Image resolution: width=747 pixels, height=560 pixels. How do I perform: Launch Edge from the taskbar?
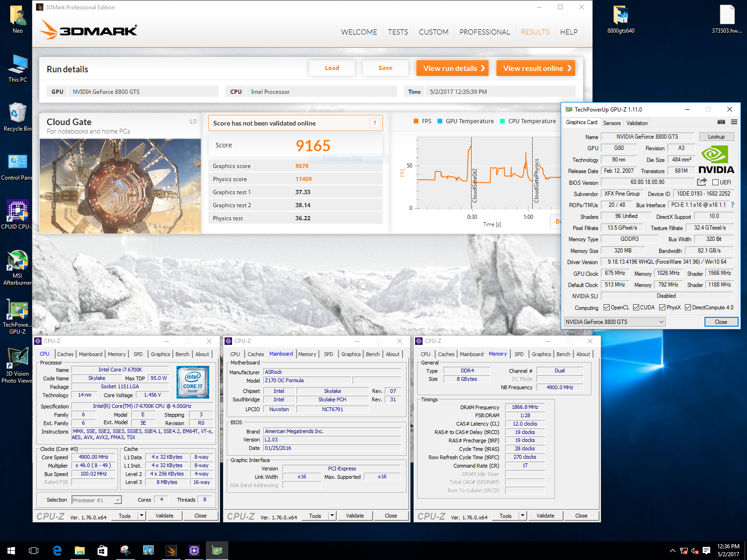click(x=57, y=551)
